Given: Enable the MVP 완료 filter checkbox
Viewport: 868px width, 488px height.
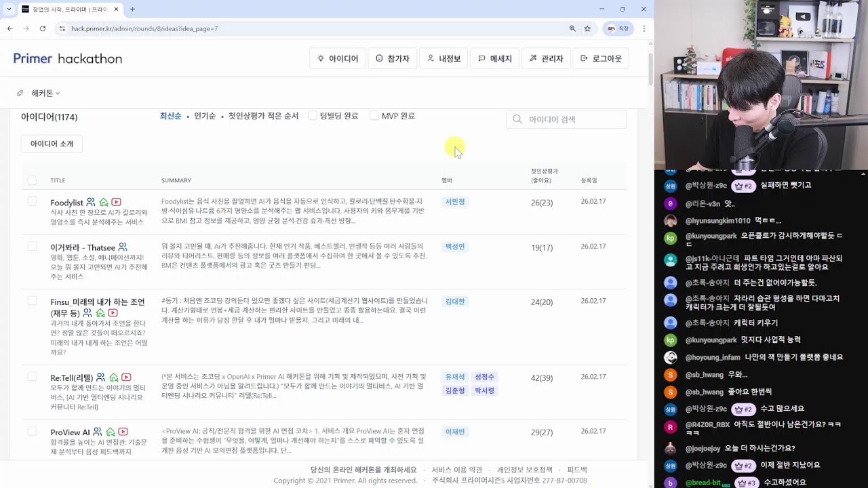Looking at the screenshot, I should pyautogui.click(x=374, y=116).
